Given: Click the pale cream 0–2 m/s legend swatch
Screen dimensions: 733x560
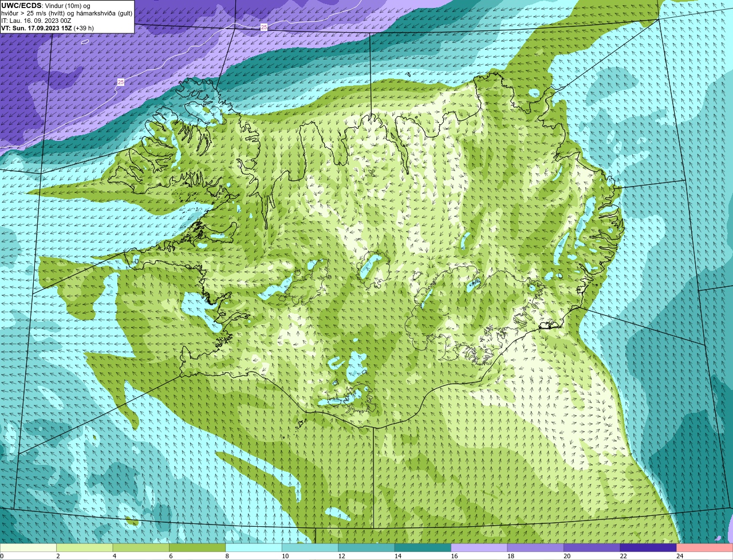Looking at the screenshot, I should (x=28, y=548).
